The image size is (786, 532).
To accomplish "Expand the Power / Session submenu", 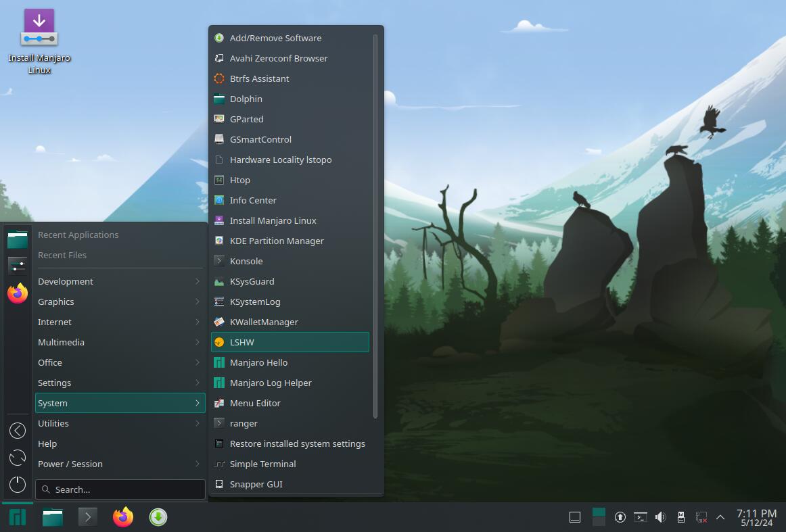I will 120,464.
